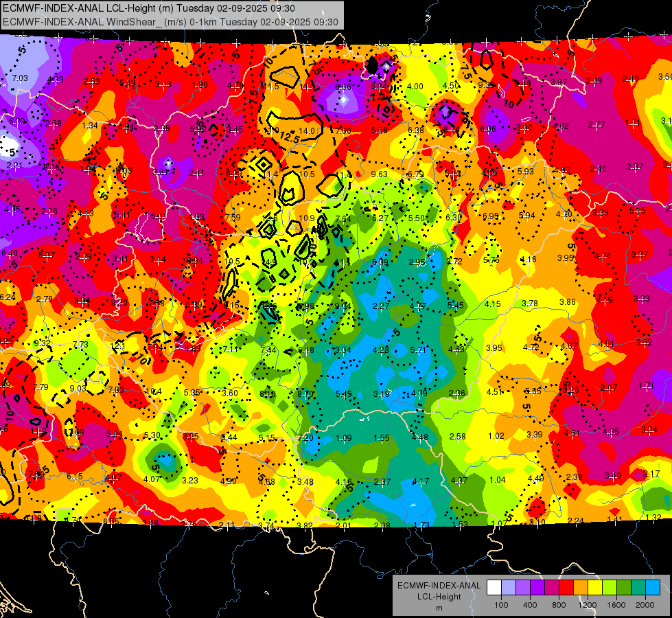672x618 pixels.
Task: Select the light lavender legend swatch
Action: pos(509,588)
